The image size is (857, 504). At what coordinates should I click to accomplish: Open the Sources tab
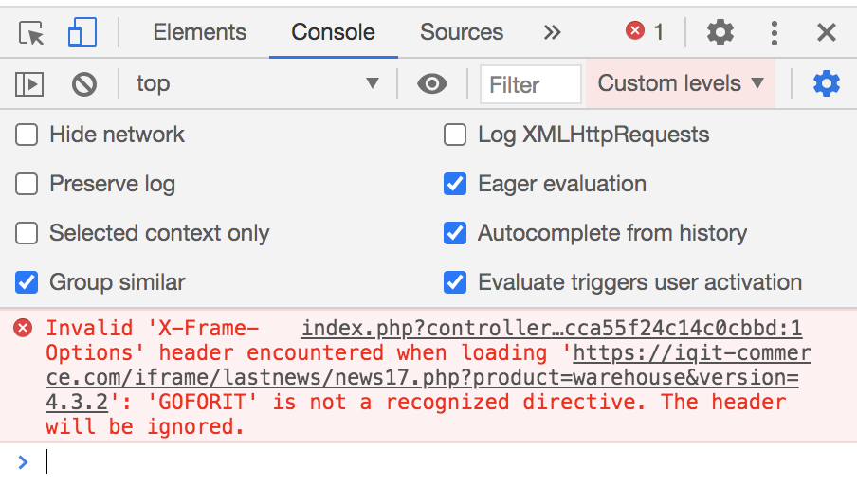point(462,33)
